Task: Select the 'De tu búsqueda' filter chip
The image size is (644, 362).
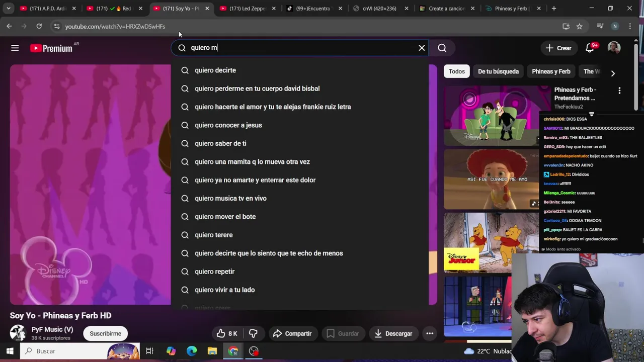Action: tap(498, 71)
